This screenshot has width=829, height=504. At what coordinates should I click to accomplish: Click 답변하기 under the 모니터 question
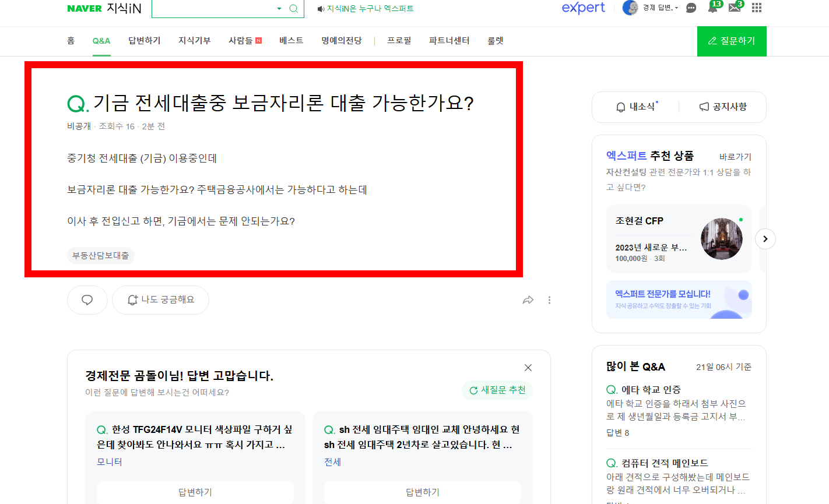click(195, 492)
